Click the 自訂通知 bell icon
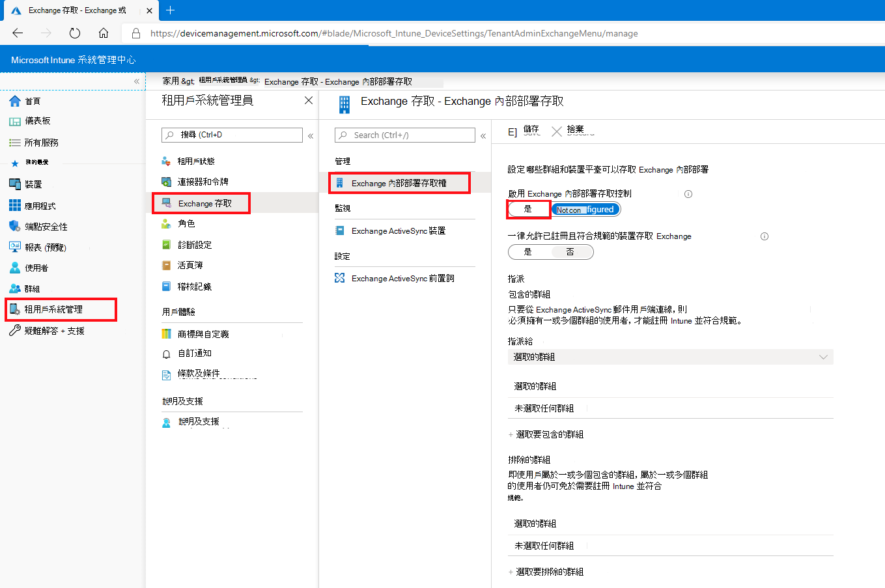Screen dimensions: 885x588 (x=166, y=354)
